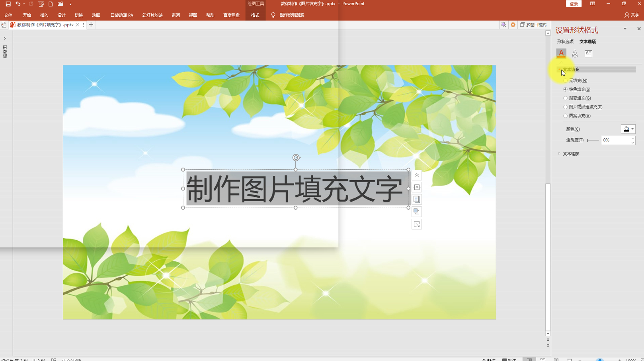Click the collapse chevrons floating toolbar icon
The width and height of the screenshot is (644, 361).
click(x=417, y=175)
